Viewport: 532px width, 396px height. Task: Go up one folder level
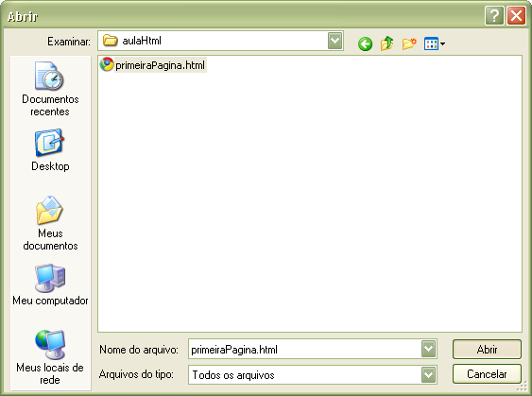pyautogui.click(x=386, y=43)
